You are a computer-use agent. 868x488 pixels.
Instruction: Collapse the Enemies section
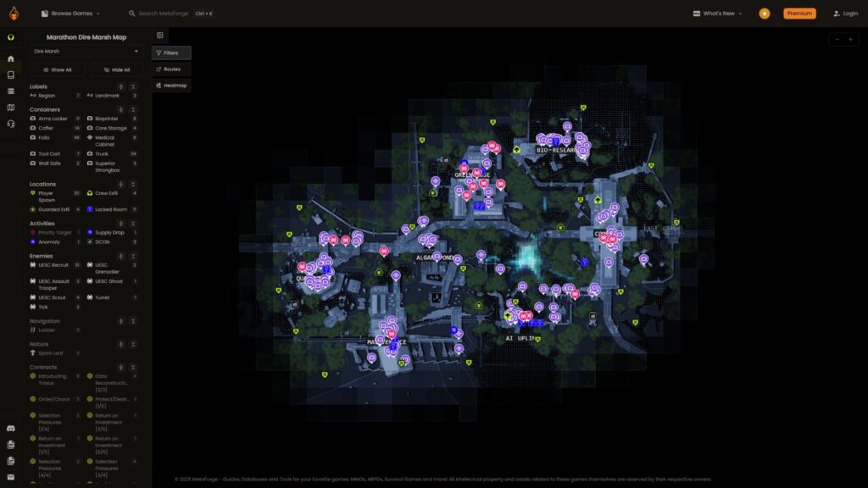[x=133, y=256]
